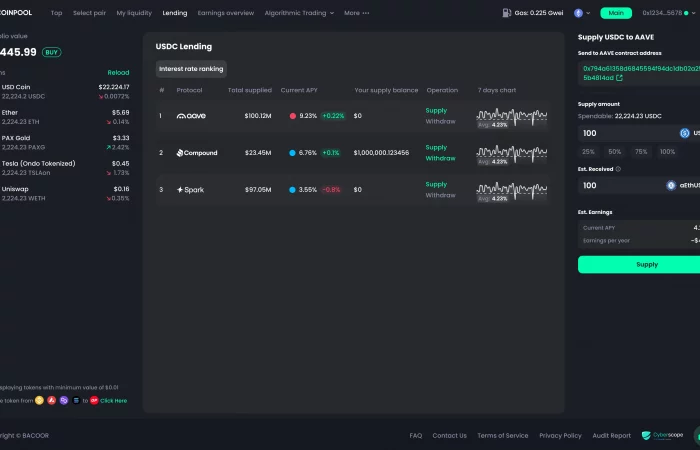Select the 25% amount preset

pyautogui.click(x=588, y=152)
